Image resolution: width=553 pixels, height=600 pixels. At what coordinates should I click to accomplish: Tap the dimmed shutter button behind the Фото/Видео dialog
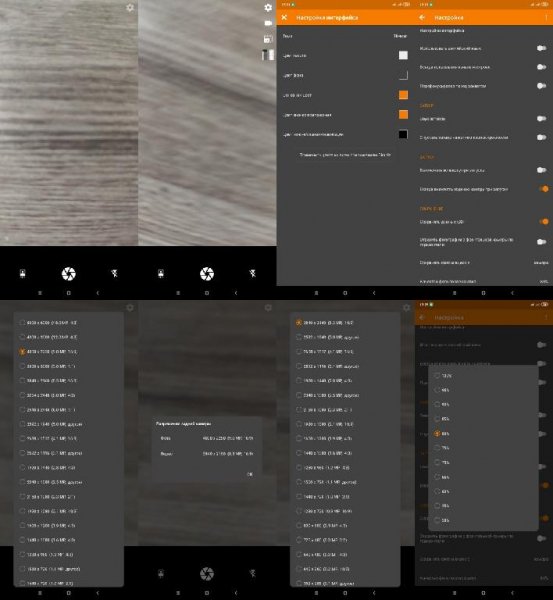(207, 573)
